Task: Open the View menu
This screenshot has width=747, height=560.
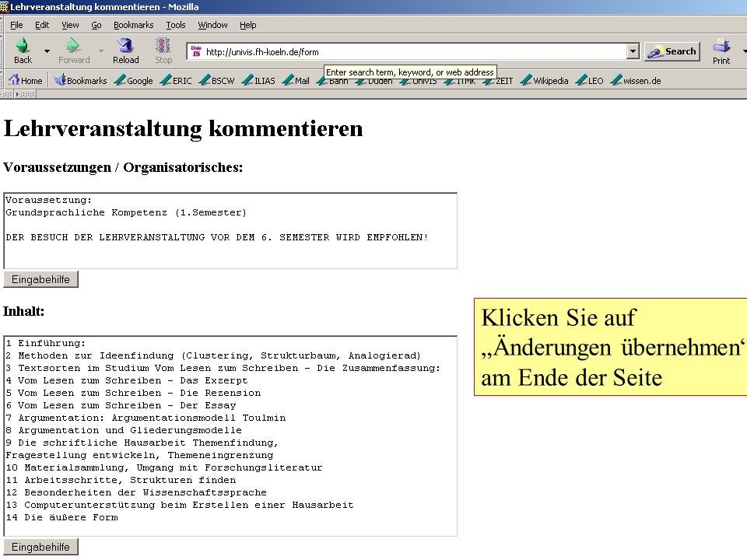Action: click(70, 25)
